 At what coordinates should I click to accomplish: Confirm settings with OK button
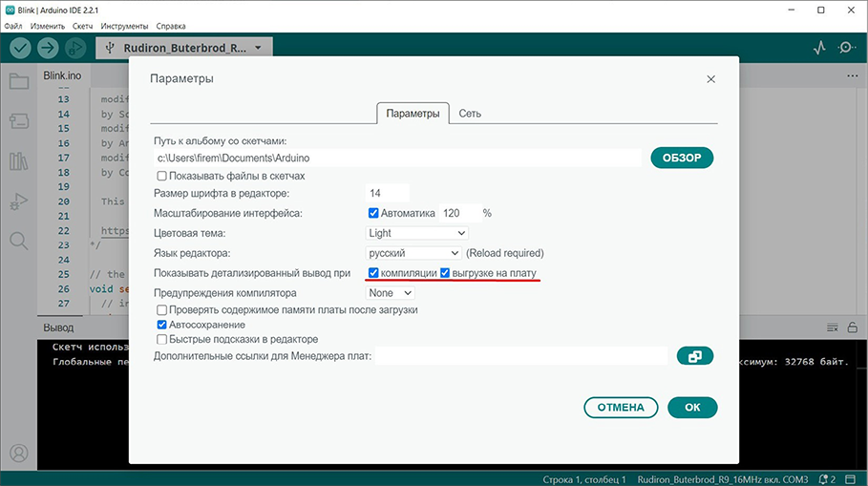692,408
